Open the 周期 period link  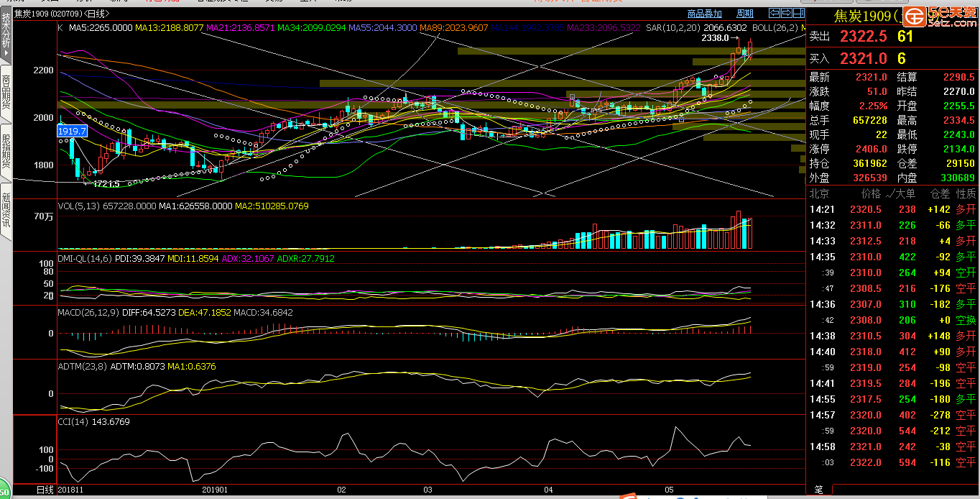[x=745, y=14]
